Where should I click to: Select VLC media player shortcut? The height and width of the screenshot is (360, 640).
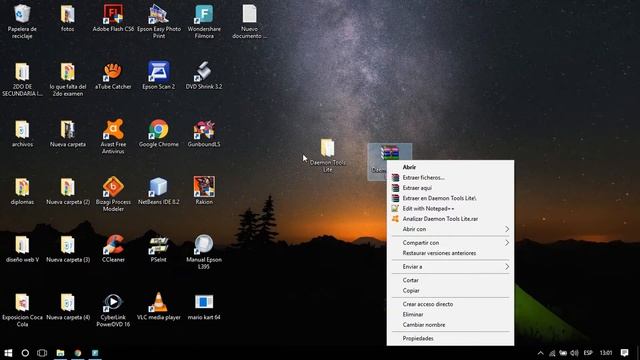coord(159,307)
